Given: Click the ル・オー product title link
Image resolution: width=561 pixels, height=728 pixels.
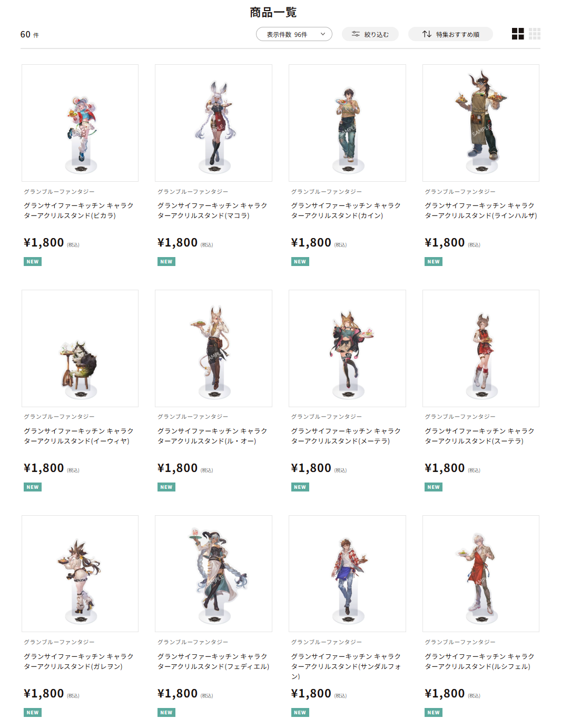Looking at the screenshot, I should 212,436.
